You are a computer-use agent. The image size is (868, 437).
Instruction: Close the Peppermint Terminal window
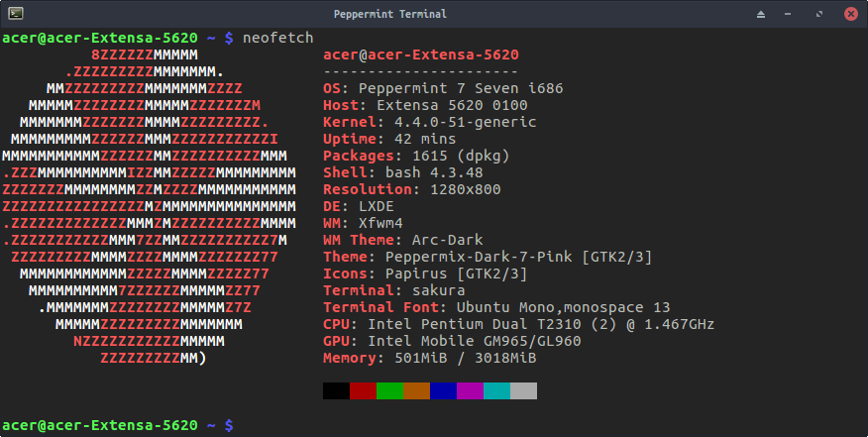[851, 14]
